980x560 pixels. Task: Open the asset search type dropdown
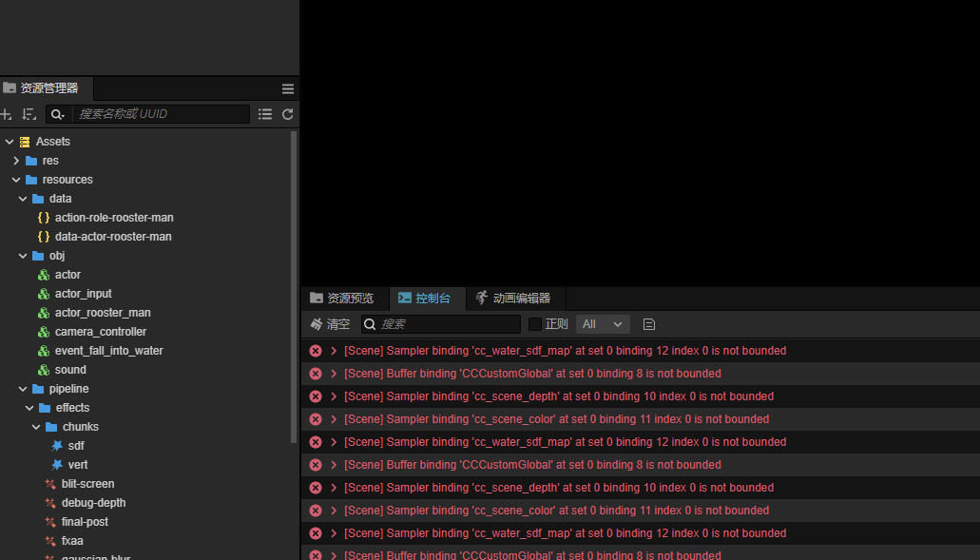click(x=58, y=114)
